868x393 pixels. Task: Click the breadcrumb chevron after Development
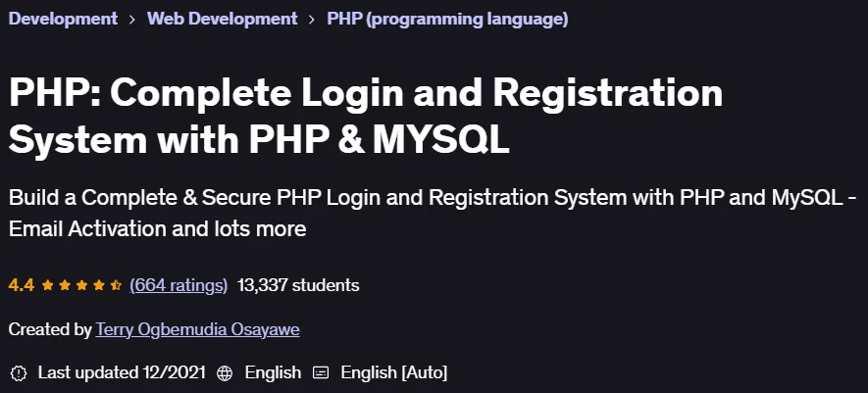tap(132, 20)
